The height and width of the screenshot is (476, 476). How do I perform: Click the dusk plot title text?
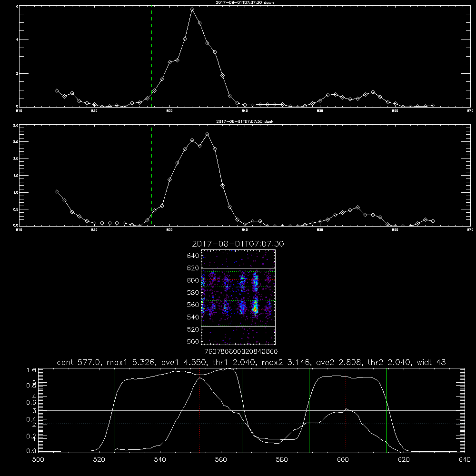pos(245,121)
